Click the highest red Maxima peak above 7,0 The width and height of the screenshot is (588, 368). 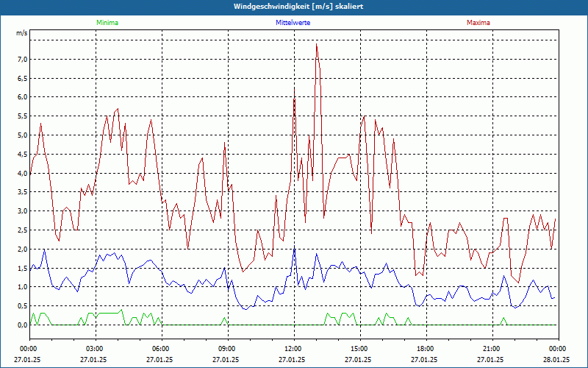click(317, 45)
